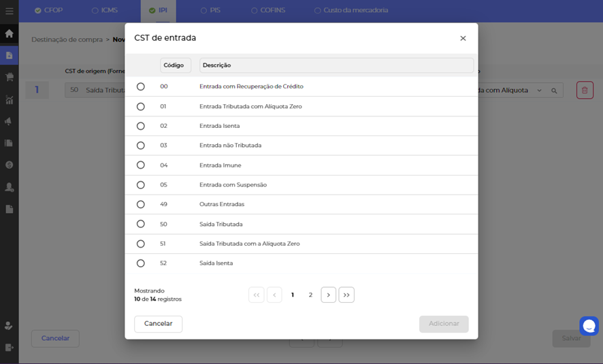Open the hamburger menu in sidebar
Image resolution: width=603 pixels, height=364 pixels.
coord(9,11)
